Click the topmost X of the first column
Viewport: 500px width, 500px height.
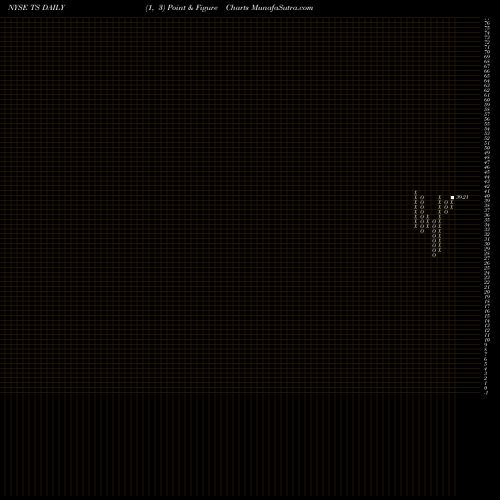coord(416,192)
